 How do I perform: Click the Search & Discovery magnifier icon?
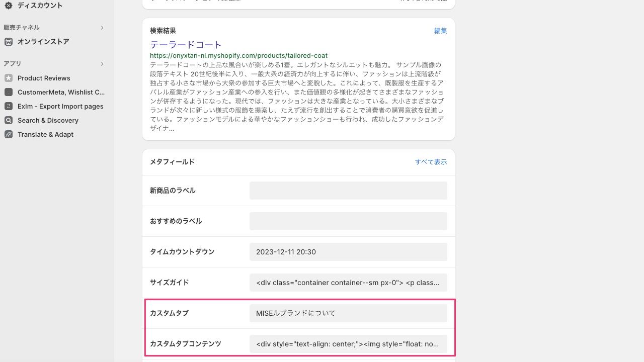(x=8, y=120)
